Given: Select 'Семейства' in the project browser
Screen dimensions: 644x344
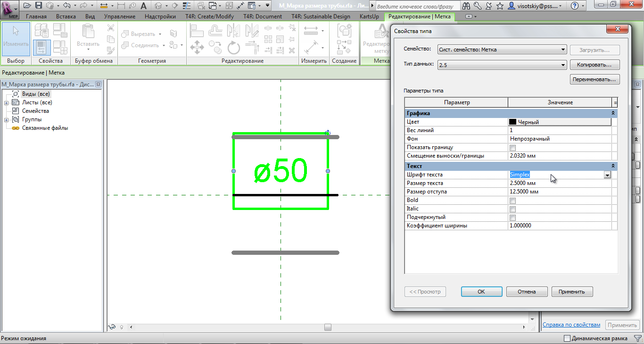Looking at the screenshot, I should [x=35, y=111].
